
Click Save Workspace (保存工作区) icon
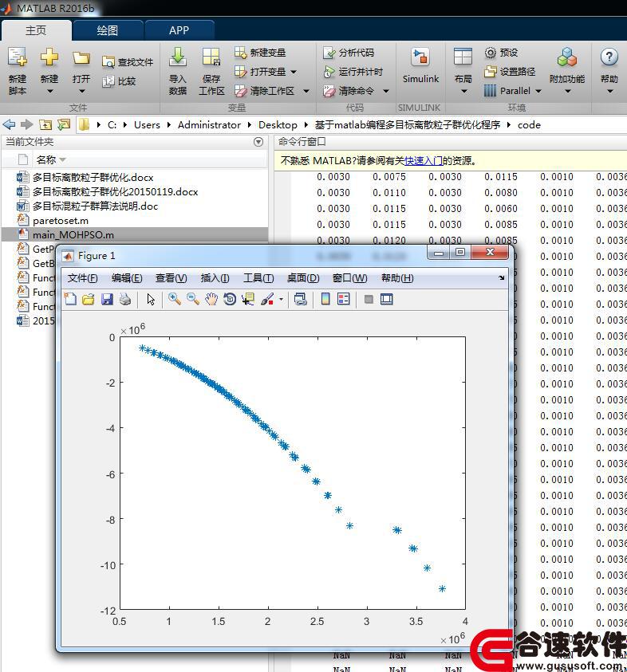point(211,57)
